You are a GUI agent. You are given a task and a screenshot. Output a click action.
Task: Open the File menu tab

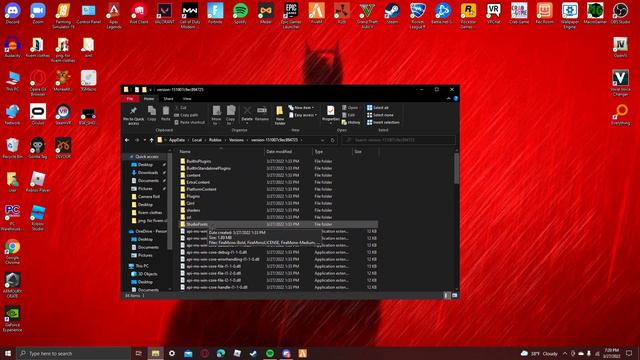(130, 98)
